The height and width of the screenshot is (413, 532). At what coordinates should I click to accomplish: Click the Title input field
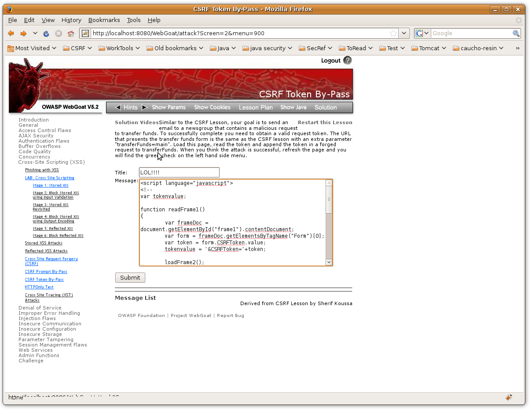[179, 173]
